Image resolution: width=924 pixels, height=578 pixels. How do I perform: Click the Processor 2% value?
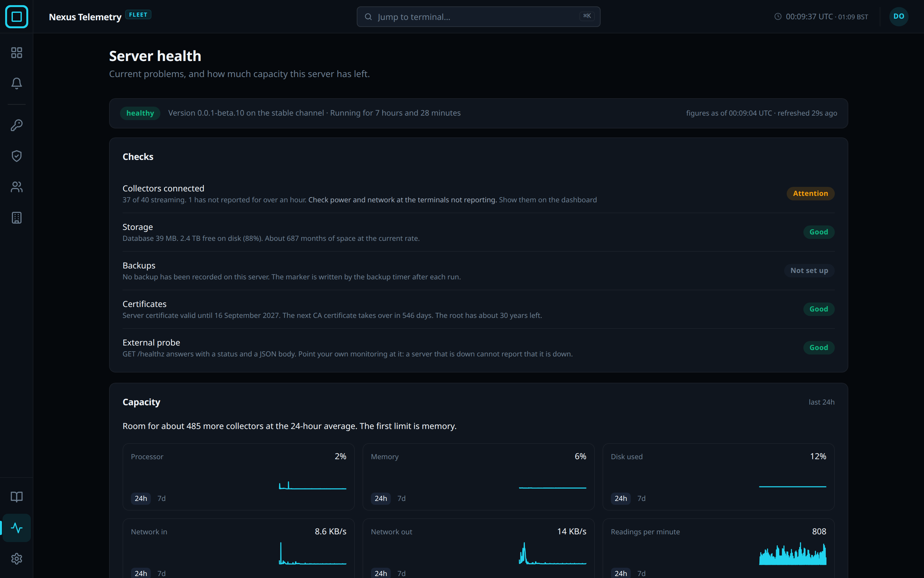340,456
